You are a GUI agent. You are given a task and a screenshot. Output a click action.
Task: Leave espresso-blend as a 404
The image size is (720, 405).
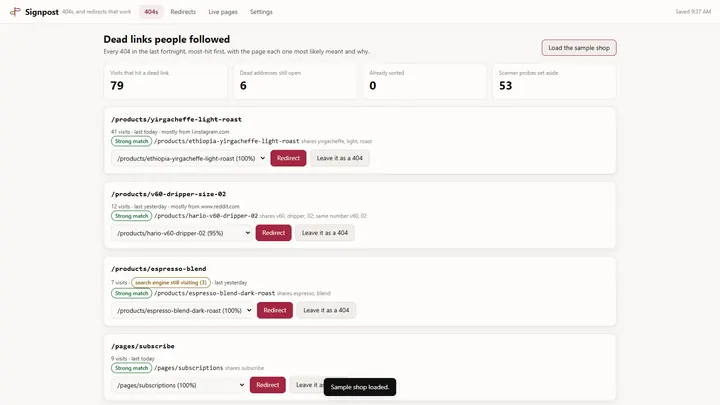(x=326, y=311)
